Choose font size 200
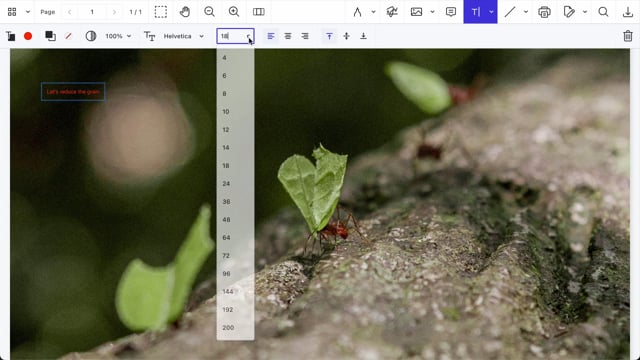Screen dimensions: 640x360 tap(235, 327)
